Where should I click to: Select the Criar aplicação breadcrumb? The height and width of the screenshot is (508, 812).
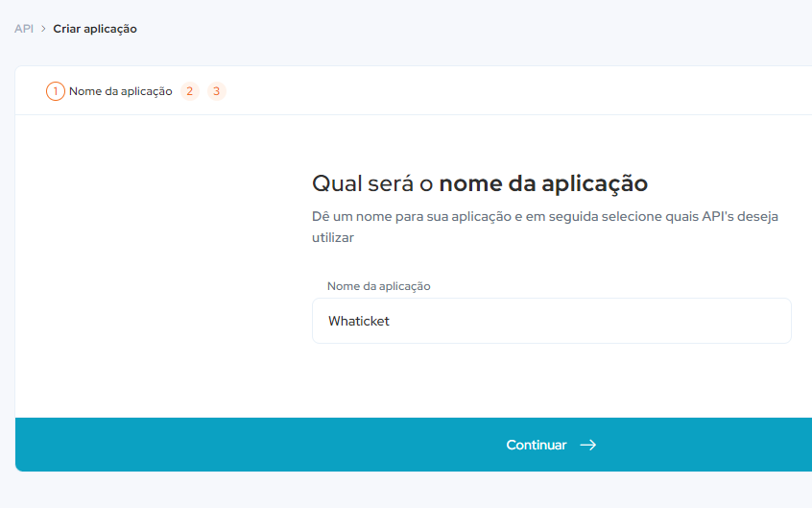click(x=95, y=29)
